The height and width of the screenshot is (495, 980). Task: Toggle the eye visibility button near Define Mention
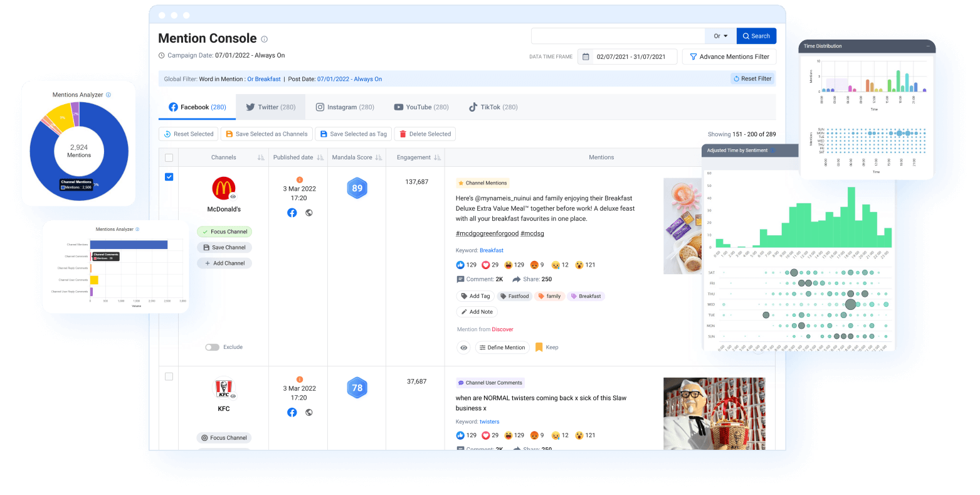[463, 348]
